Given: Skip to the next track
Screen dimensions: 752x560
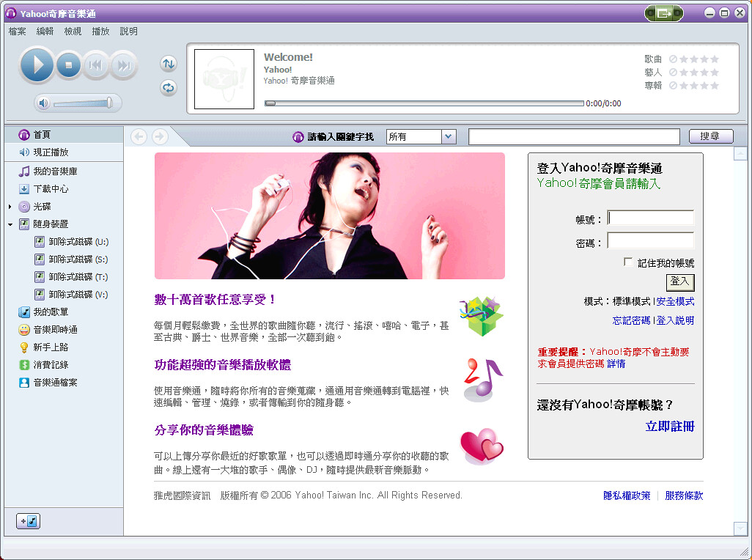Looking at the screenshot, I should coord(124,66).
